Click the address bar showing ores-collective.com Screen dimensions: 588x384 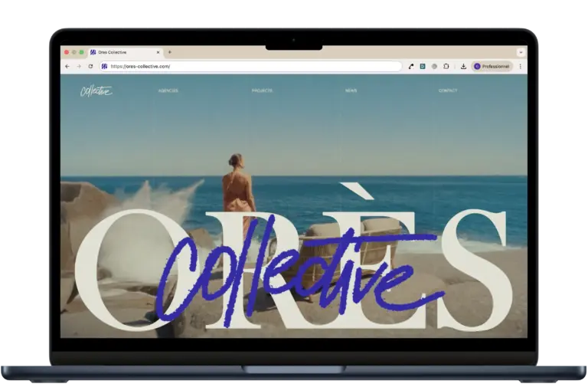coord(250,67)
